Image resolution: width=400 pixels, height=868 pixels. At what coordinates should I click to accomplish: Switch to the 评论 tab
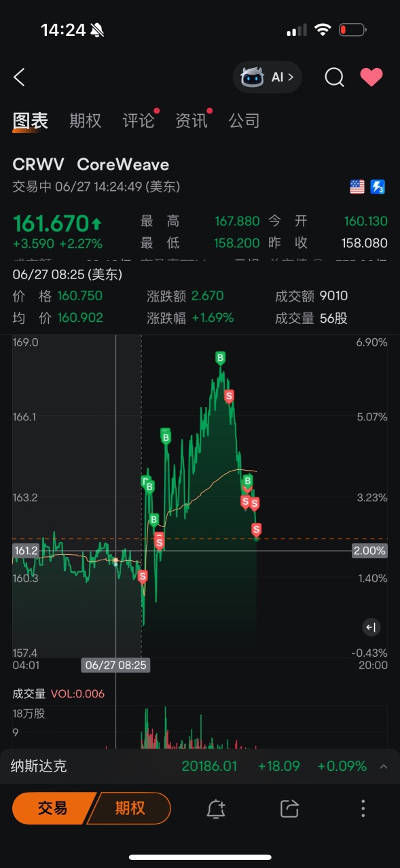139,121
